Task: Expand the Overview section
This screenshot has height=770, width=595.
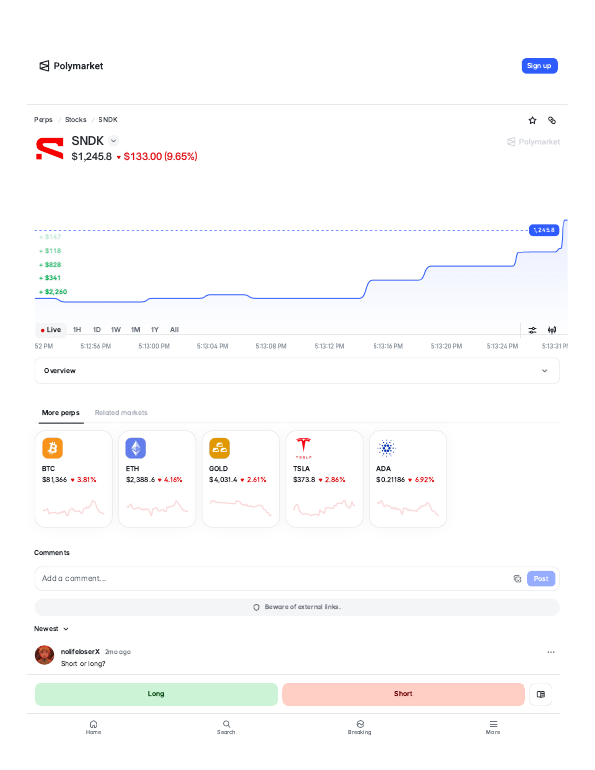Action: click(297, 371)
